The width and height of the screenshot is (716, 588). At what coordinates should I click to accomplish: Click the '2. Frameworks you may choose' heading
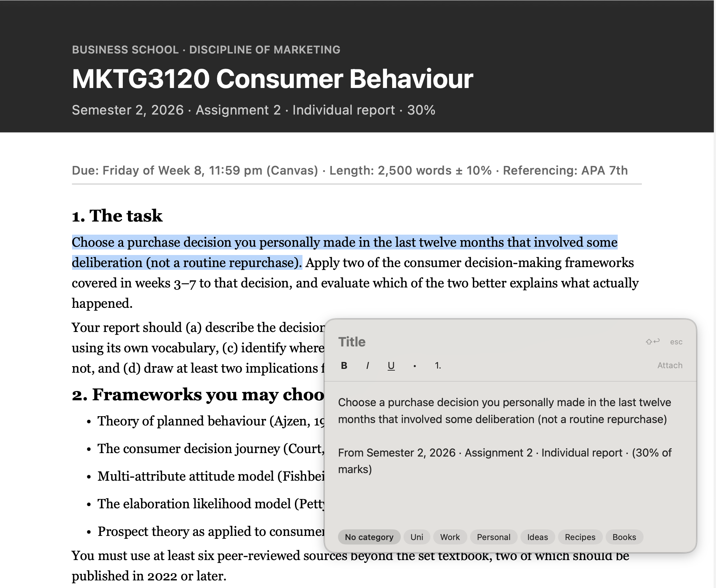point(198,394)
